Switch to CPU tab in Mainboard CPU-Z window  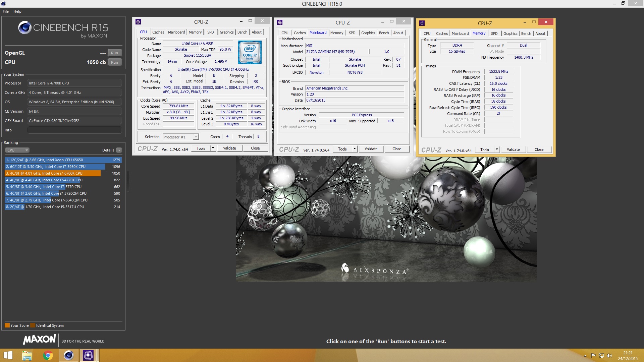click(285, 33)
